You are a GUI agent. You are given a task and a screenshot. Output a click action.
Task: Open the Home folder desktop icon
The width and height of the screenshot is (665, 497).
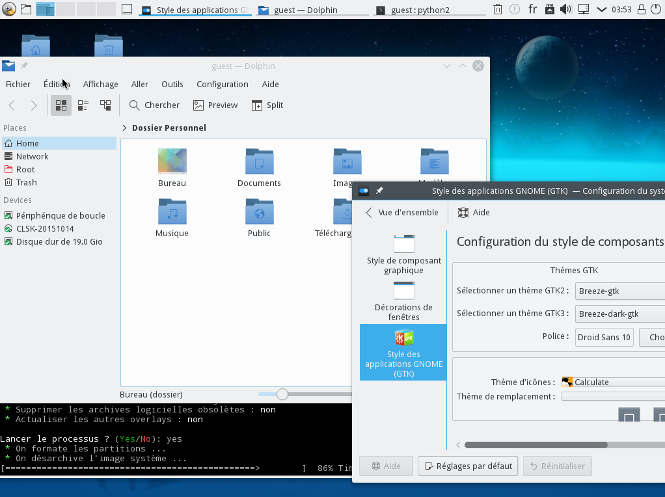36,46
